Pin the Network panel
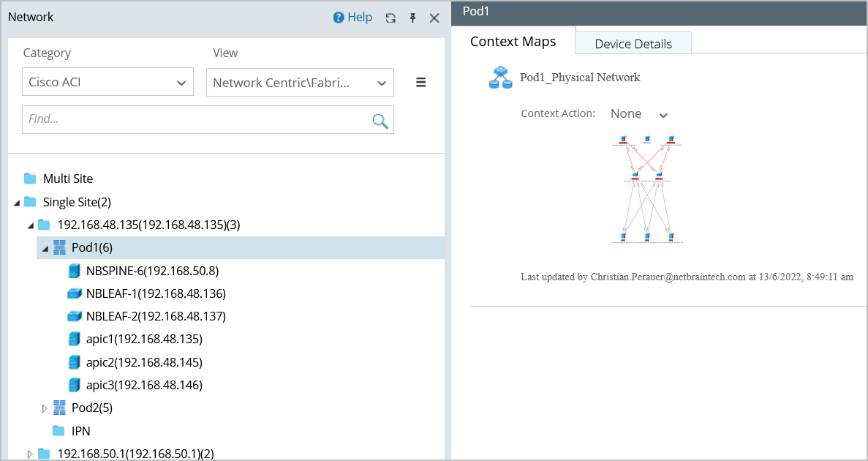The height and width of the screenshot is (461, 868). coord(412,18)
